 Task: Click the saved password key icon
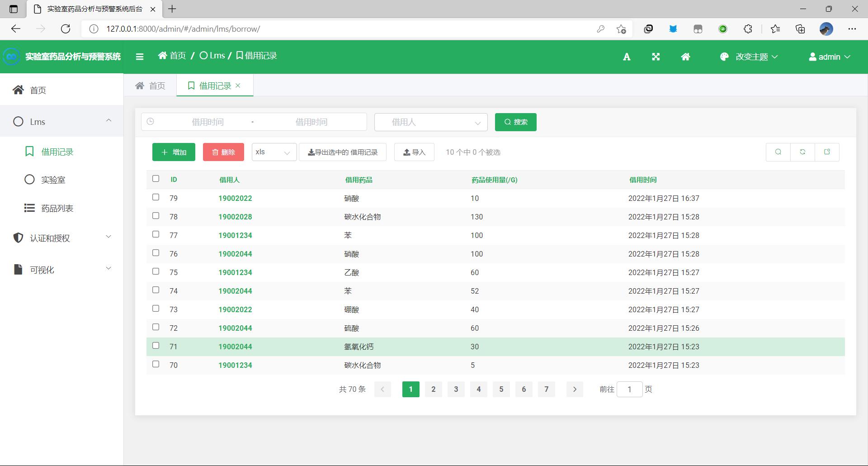pos(600,29)
